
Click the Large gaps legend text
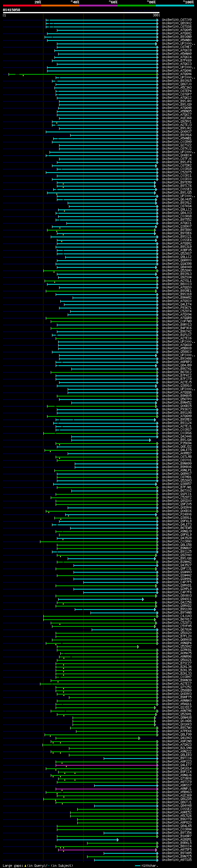(38, 865)
